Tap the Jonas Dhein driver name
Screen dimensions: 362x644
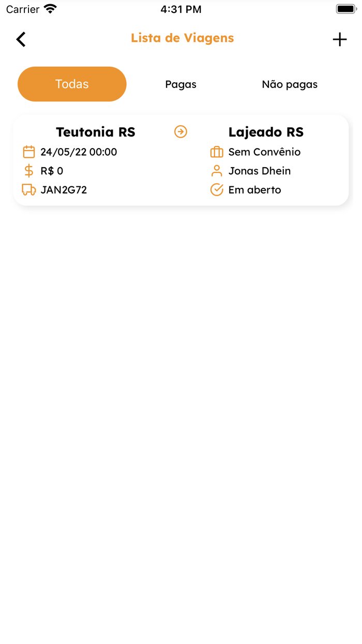point(260,171)
